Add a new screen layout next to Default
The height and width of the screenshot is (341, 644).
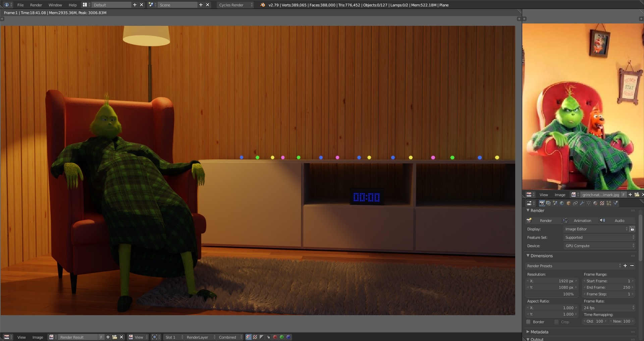click(x=135, y=5)
